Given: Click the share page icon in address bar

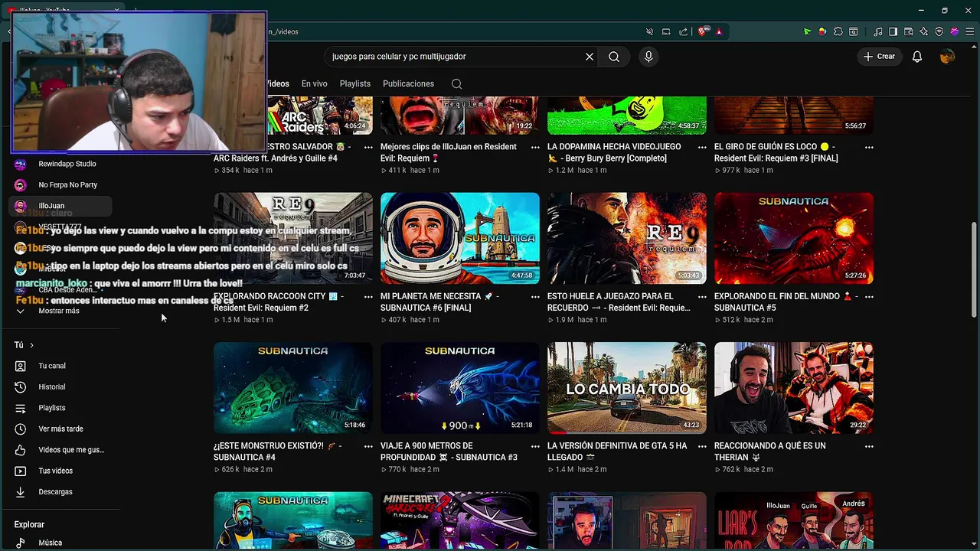Looking at the screenshot, I should pyautogui.click(x=683, y=31).
